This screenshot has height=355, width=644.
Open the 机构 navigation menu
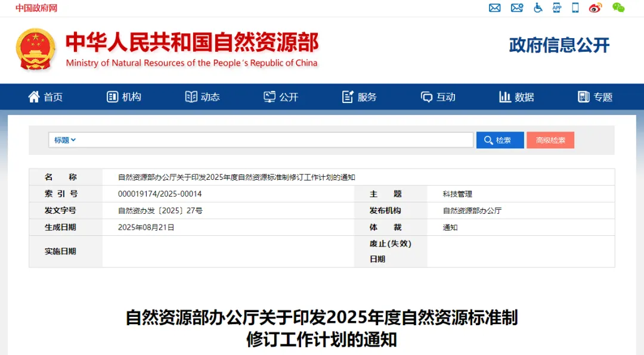[124, 97]
